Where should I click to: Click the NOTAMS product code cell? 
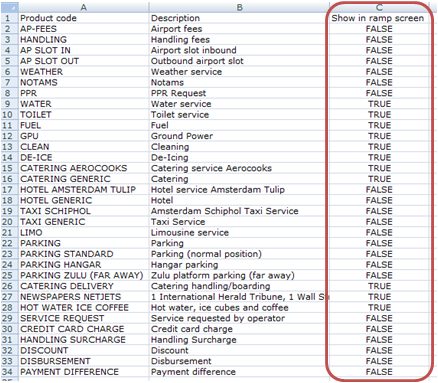(x=84, y=82)
